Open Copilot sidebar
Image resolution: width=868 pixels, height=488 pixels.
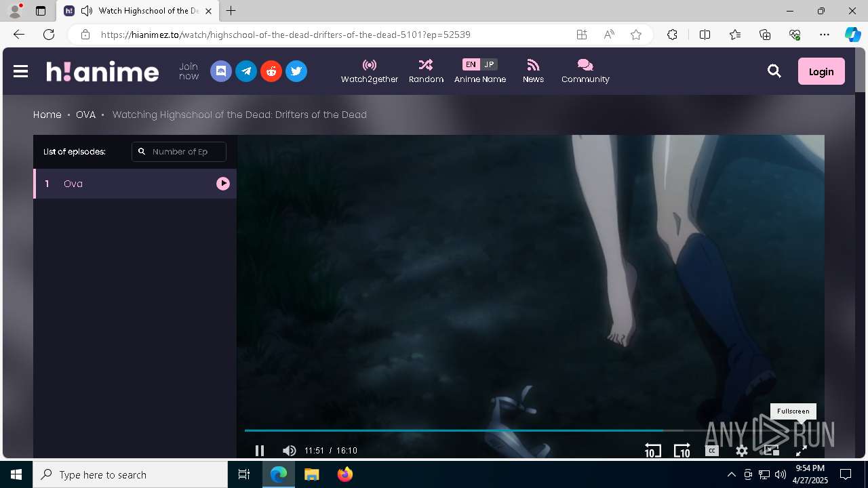(x=852, y=35)
